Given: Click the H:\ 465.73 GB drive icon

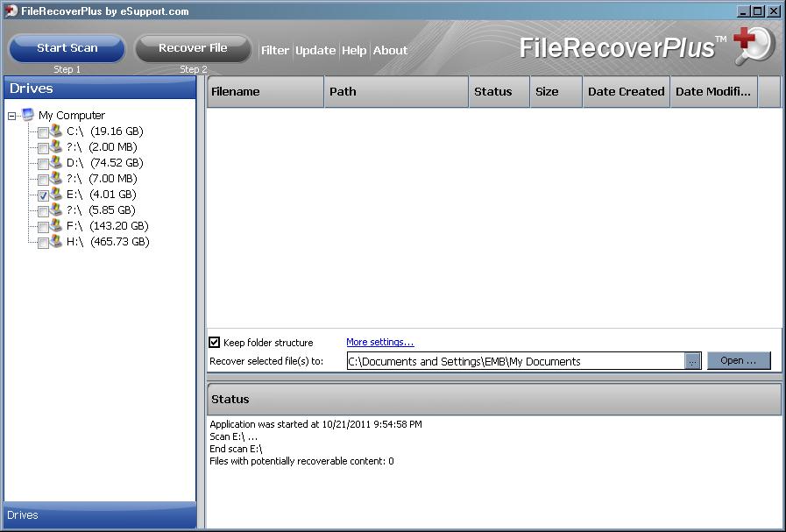Looking at the screenshot, I should click(56, 241).
